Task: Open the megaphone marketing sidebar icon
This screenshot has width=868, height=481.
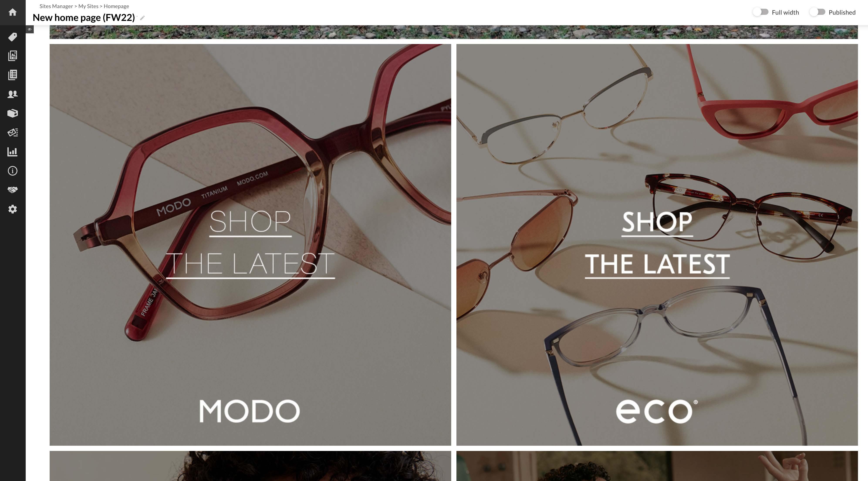Action: tap(12, 132)
